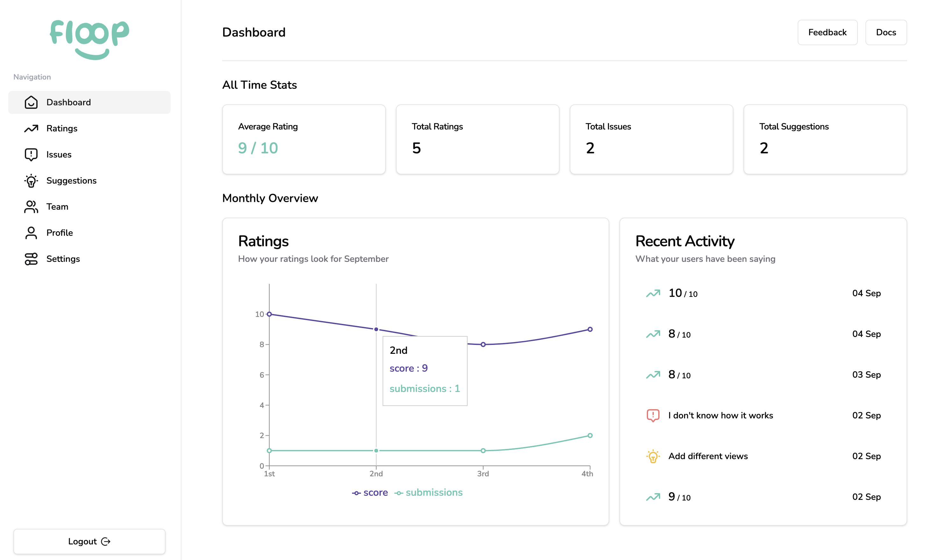Click trend icon beside 10 / 10 rating
The width and height of the screenshot is (946, 560).
[653, 293]
